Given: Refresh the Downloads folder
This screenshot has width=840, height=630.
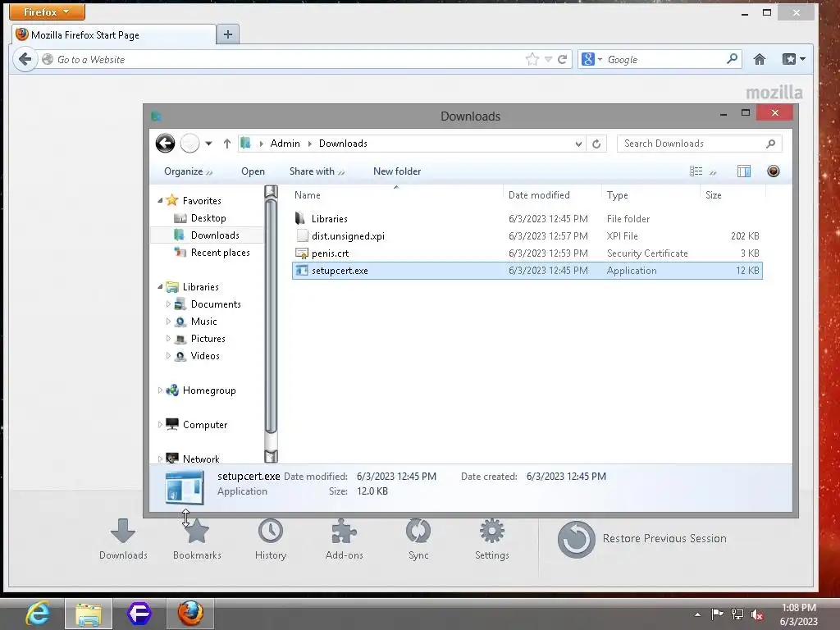Looking at the screenshot, I should pyautogui.click(x=596, y=144).
